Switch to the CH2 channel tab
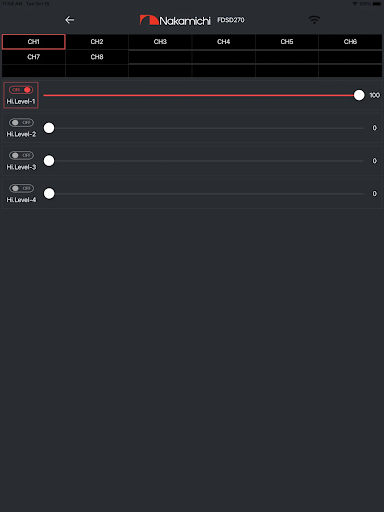The image size is (384, 512). point(97,42)
